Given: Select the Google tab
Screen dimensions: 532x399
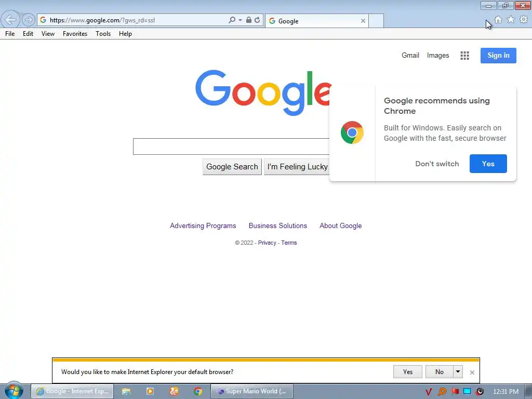Looking at the screenshot, I should 316,21.
